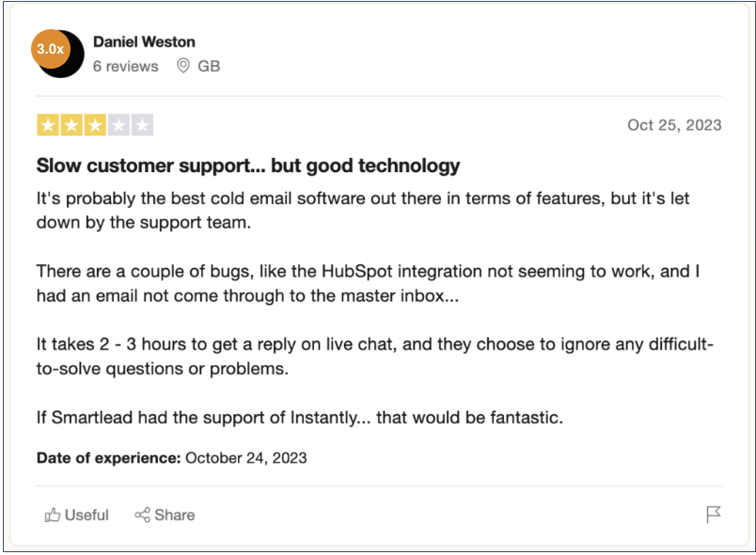Click the first yellow rating star
The height and width of the screenshot is (555, 756).
point(48,125)
